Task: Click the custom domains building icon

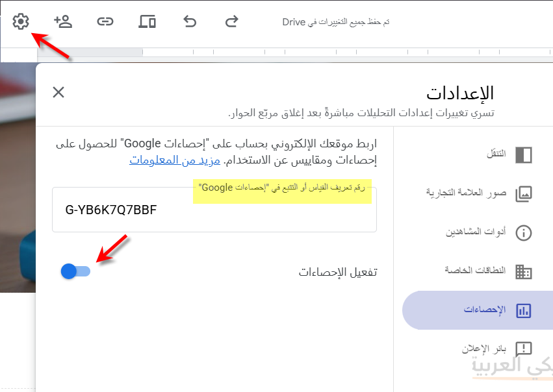Action: [523, 271]
